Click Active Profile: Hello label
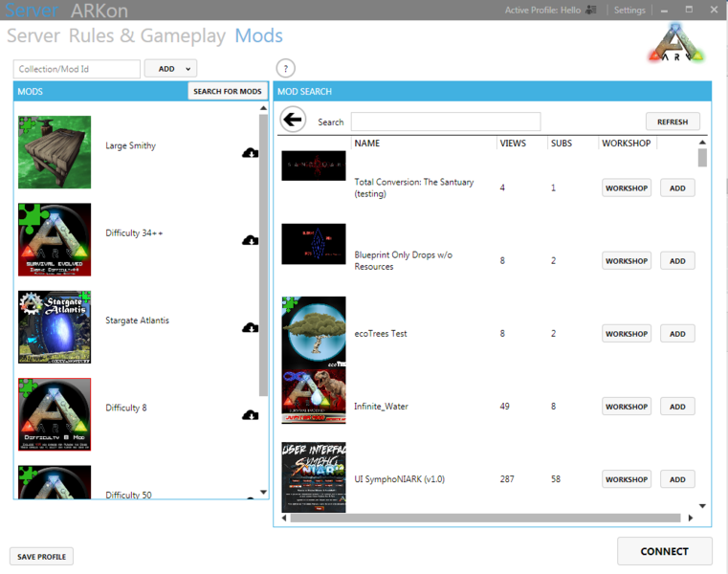Screen dimensions: 728x574 tap(542, 10)
